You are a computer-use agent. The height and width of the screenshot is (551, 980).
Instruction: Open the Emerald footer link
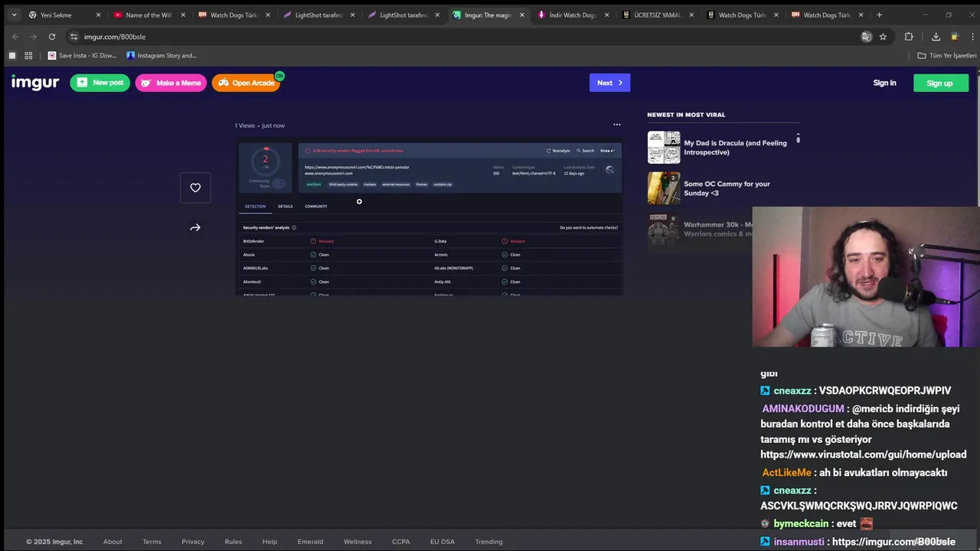310,542
